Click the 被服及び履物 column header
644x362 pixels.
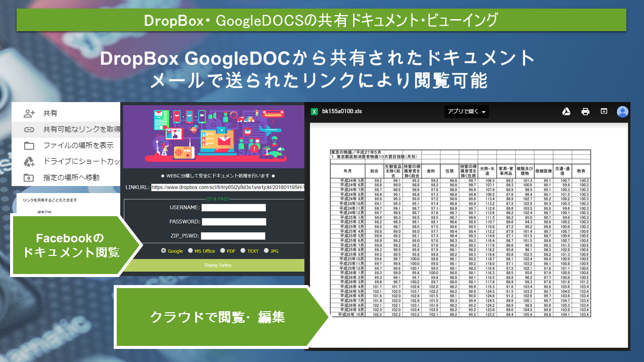[525, 171]
